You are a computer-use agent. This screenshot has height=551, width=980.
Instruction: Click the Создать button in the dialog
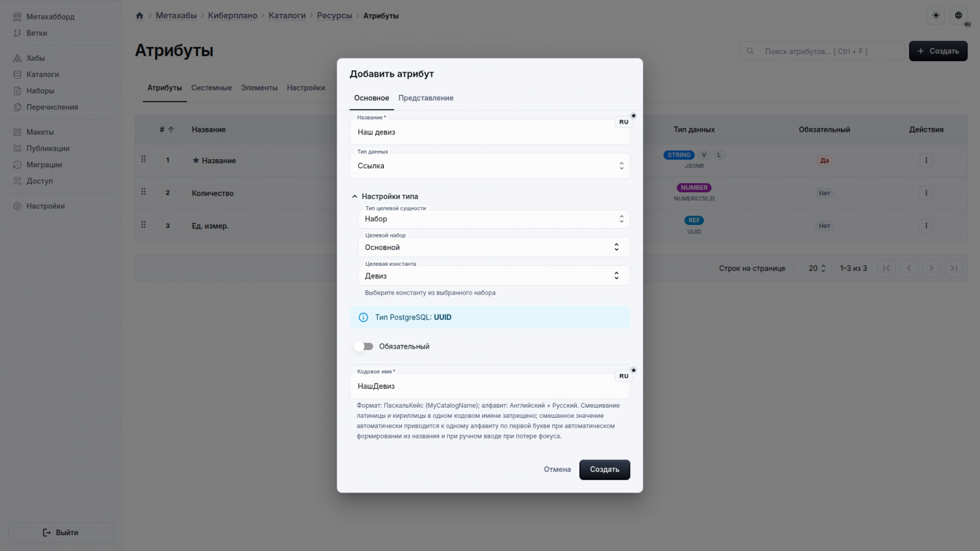(604, 469)
